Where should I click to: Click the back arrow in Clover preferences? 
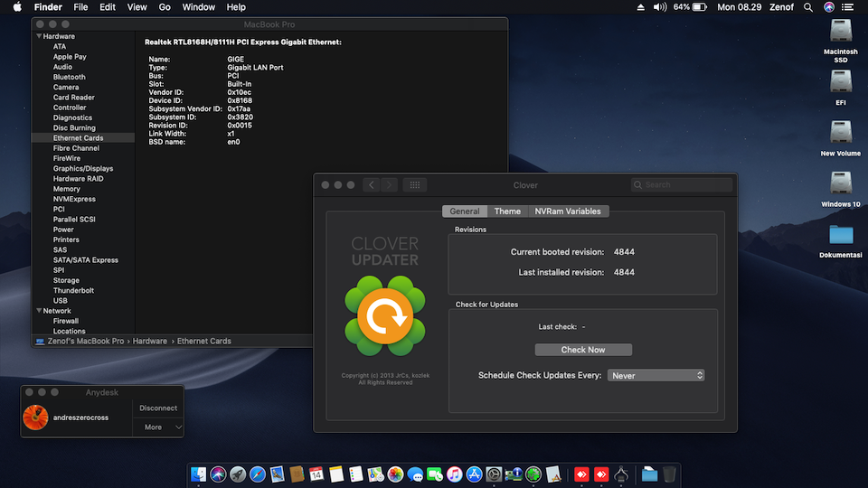click(372, 185)
